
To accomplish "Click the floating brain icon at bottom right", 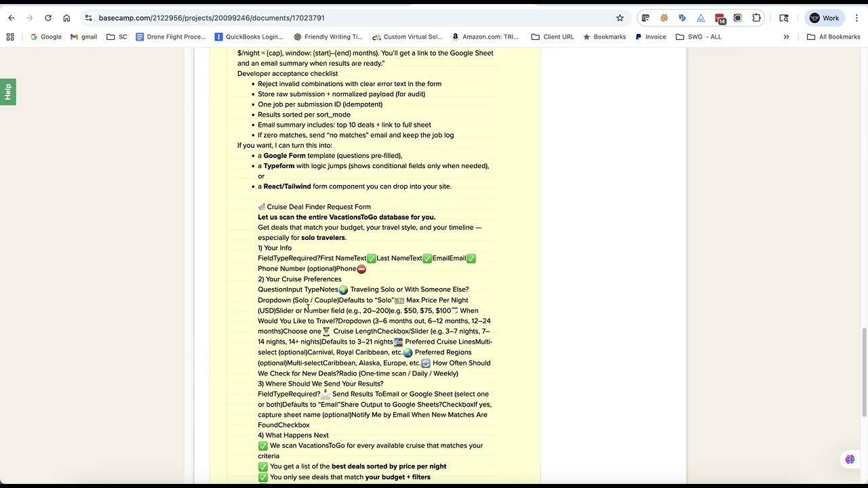I will [x=850, y=460].
